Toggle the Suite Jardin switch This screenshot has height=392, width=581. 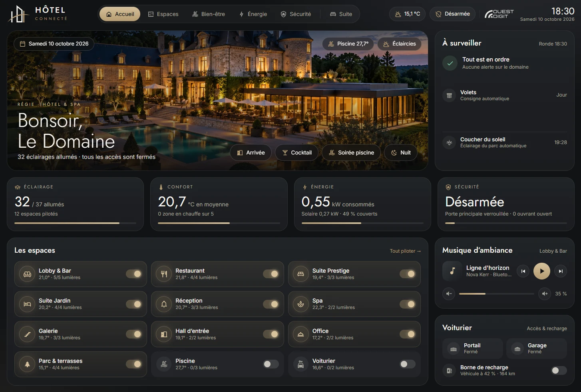coord(134,304)
